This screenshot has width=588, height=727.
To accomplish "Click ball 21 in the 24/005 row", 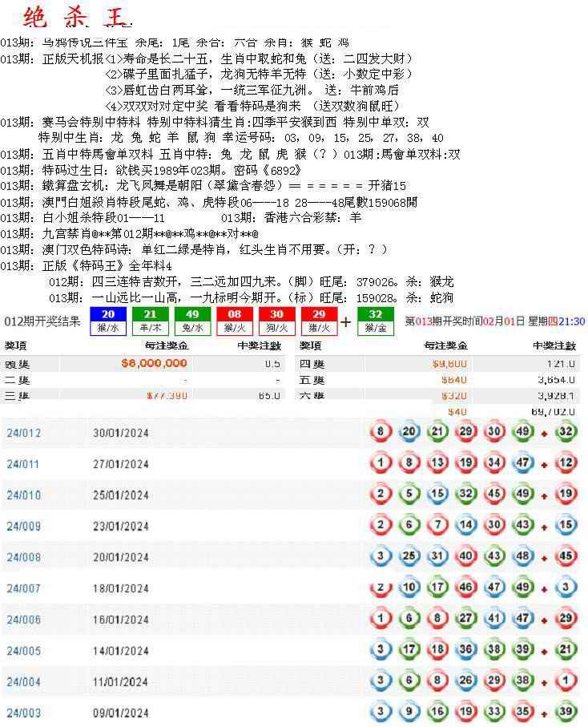I will tap(566, 649).
